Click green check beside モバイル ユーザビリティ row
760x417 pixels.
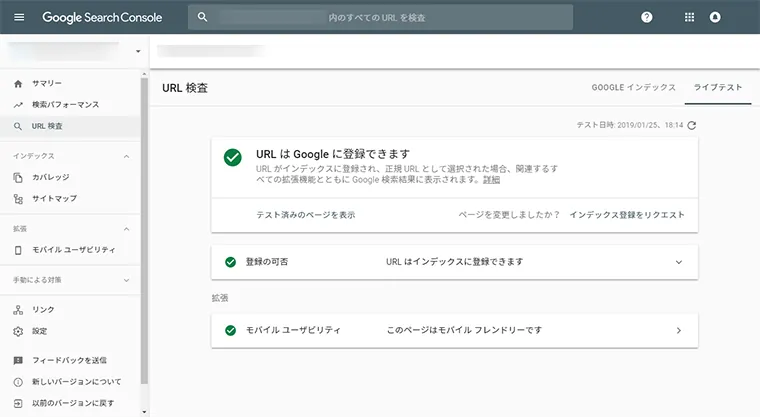tap(231, 331)
